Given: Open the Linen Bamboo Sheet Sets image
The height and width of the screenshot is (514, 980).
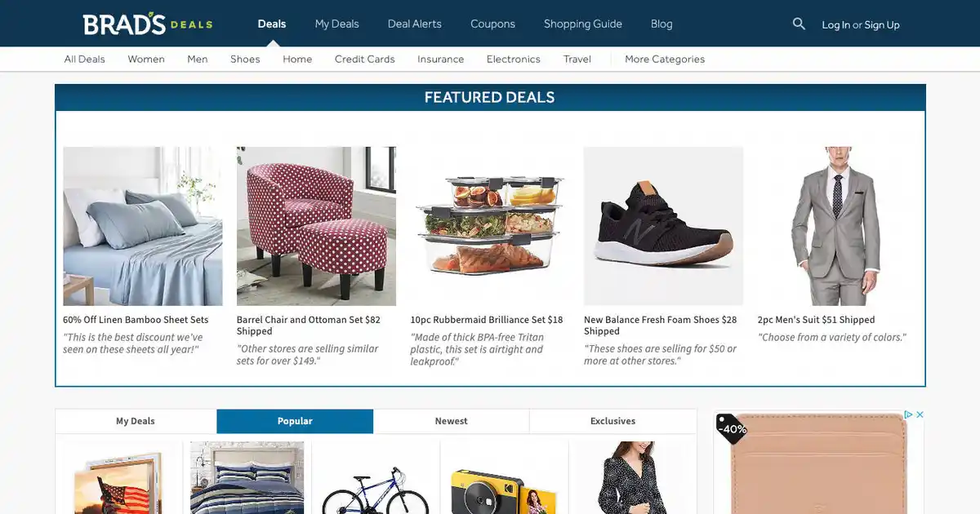Looking at the screenshot, I should (x=143, y=226).
